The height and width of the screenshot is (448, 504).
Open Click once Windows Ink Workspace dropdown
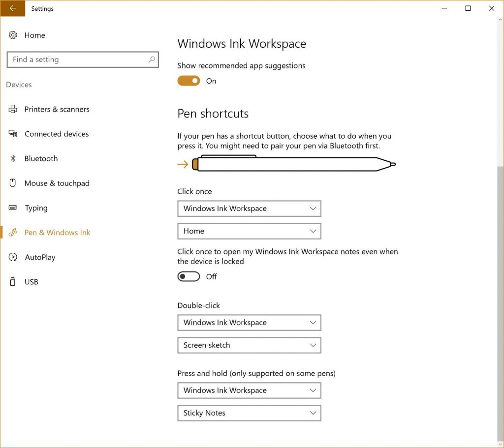click(x=249, y=209)
